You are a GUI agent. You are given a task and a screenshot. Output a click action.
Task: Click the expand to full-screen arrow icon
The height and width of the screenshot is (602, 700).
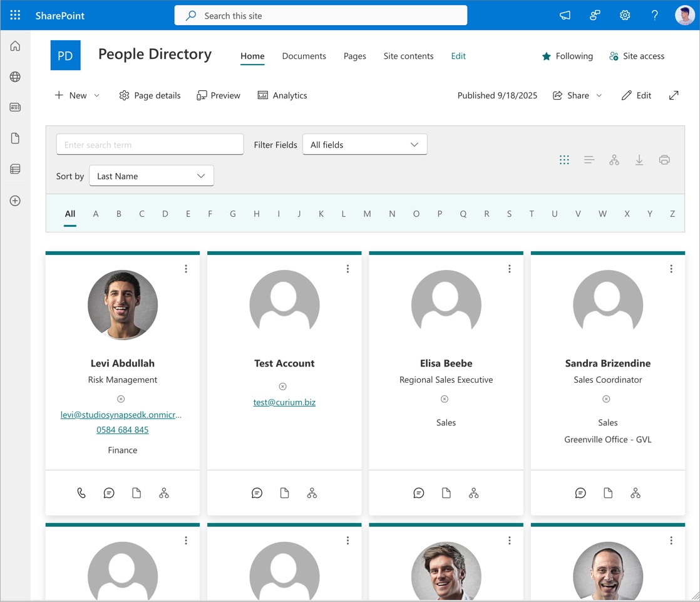[674, 95]
